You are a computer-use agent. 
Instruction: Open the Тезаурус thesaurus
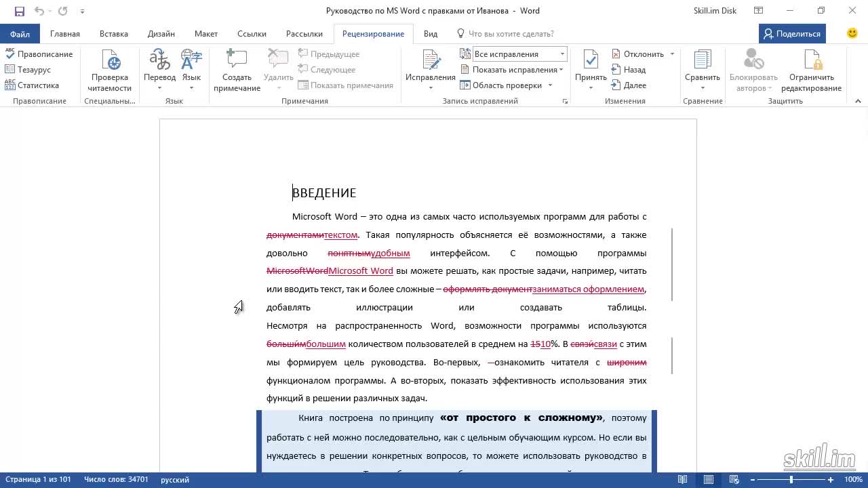(28, 70)
